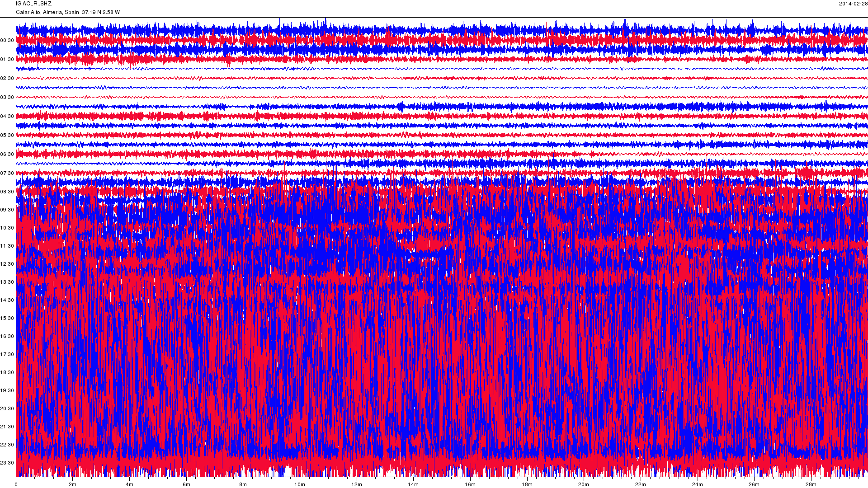Viewport: 868px width, 488px height.
Task: Select the 21:30 time label
Action: pyautogui.click(x=7, y=427)
